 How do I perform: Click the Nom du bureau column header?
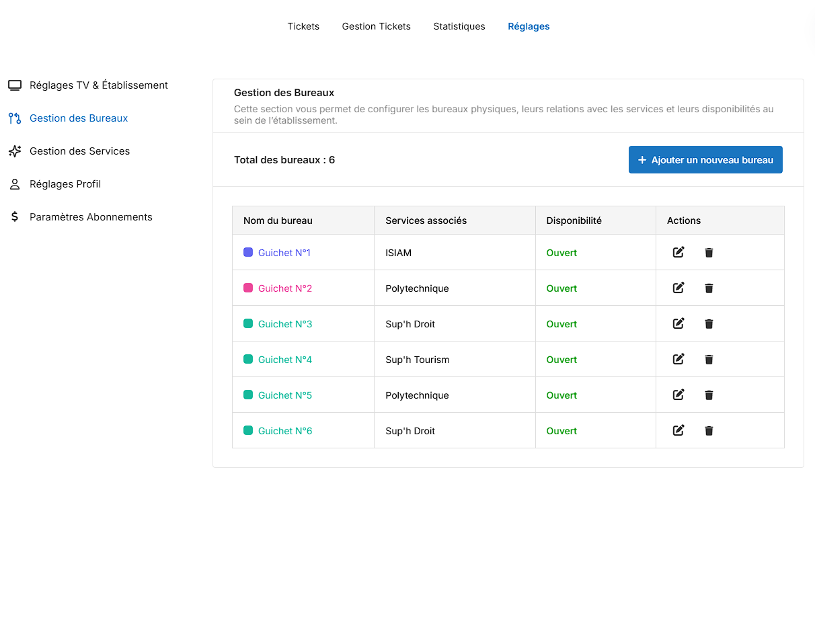tap(278, 220)
